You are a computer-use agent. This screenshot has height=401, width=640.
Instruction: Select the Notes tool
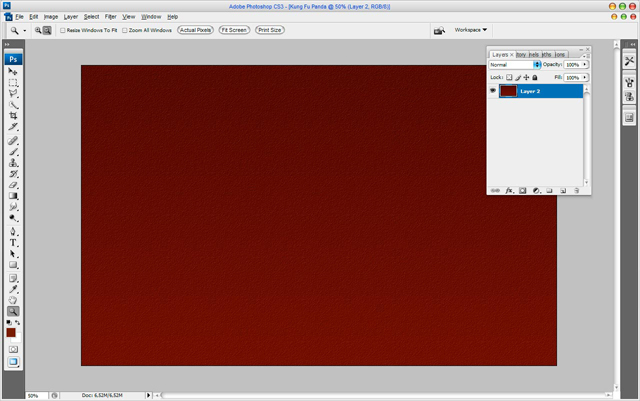click(13, 278)
